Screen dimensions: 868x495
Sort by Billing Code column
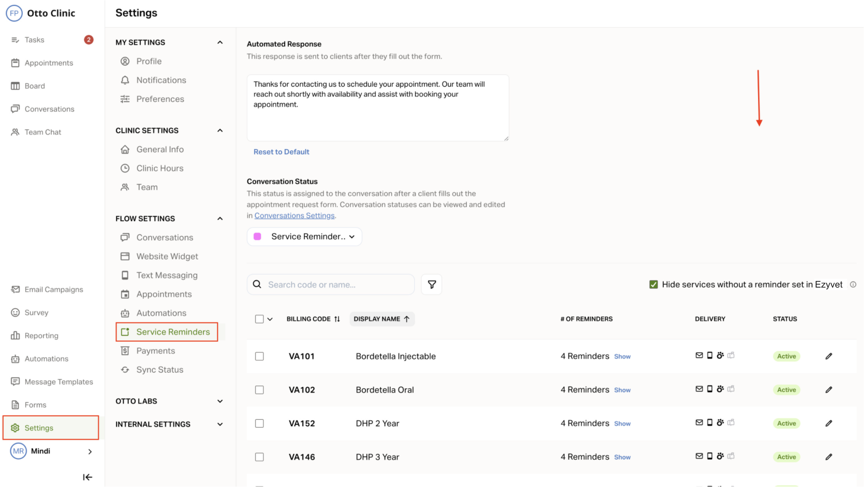313,319
